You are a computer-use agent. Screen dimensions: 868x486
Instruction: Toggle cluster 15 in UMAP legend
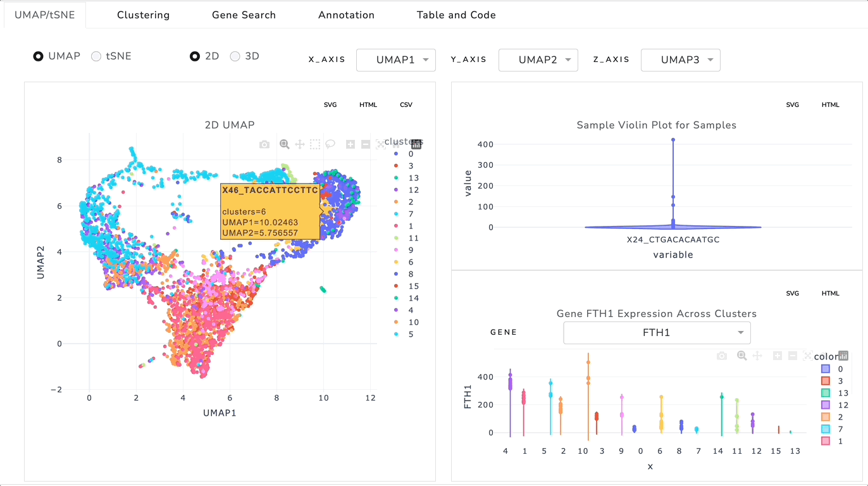coord(406,286)
